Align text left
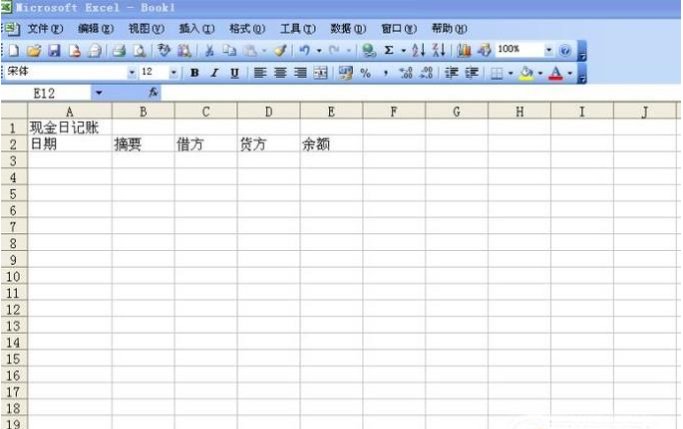The width and height of the screenshot is (683, 429). coord(260,73)
